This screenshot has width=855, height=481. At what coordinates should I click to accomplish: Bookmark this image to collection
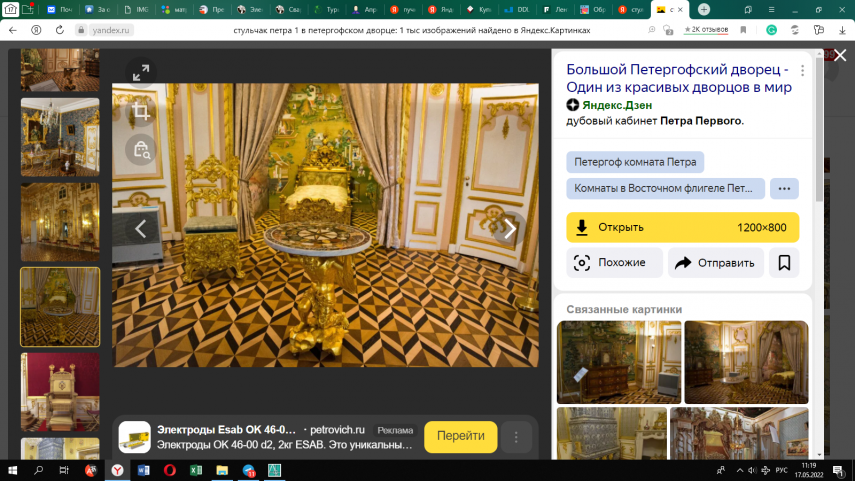(x=784, y=263)
